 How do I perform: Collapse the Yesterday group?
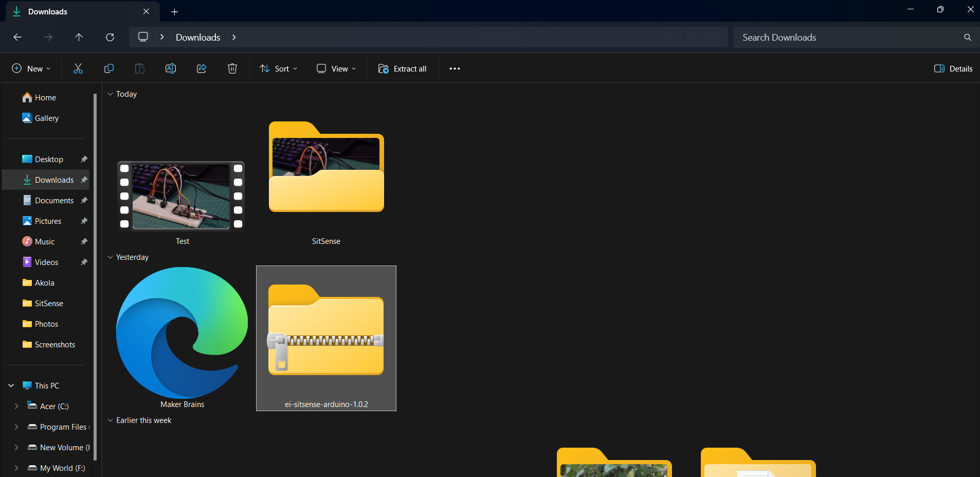pyautogui.click(x=110, y=257)
